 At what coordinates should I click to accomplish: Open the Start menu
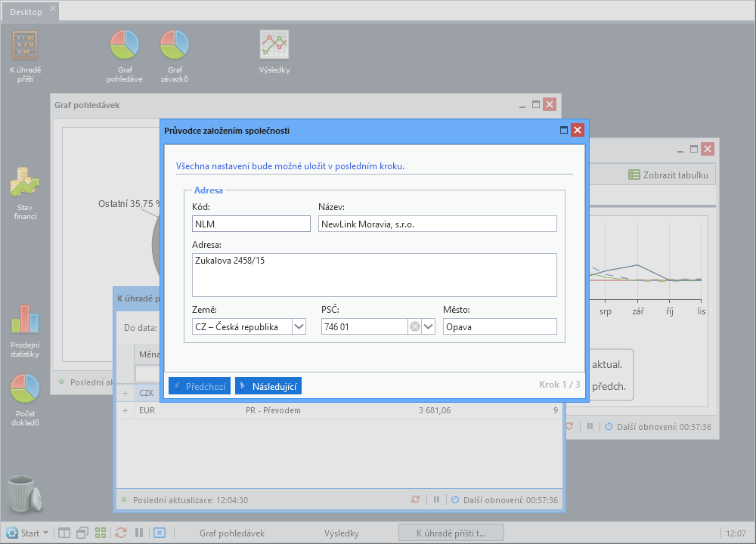pyautogui.click(x=27, y=533)
